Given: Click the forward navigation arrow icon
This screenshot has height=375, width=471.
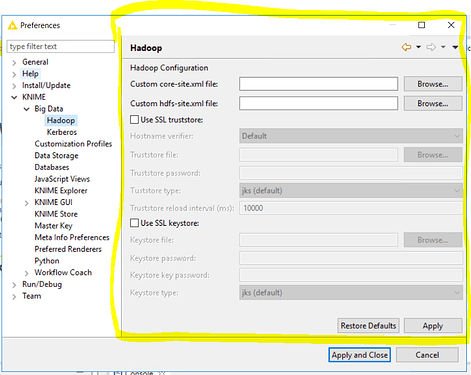Looking at the screenshot, I should (x=431, y=47).
